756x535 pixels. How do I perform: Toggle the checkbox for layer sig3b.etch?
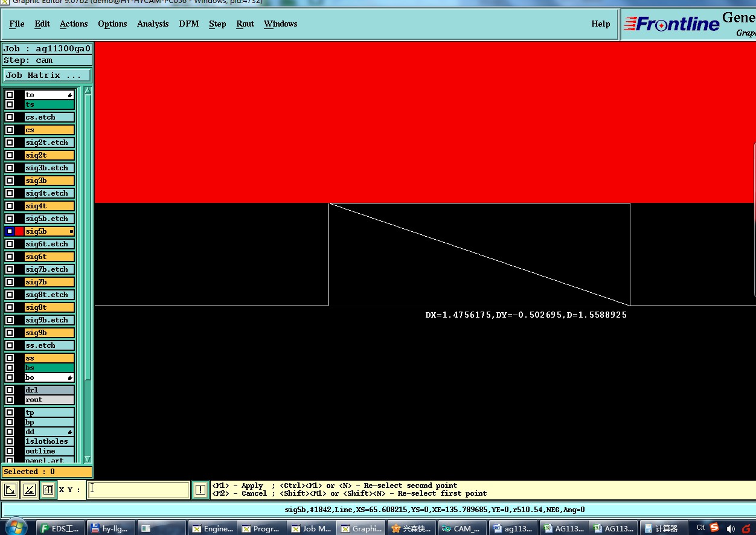[x=10, y=168]
